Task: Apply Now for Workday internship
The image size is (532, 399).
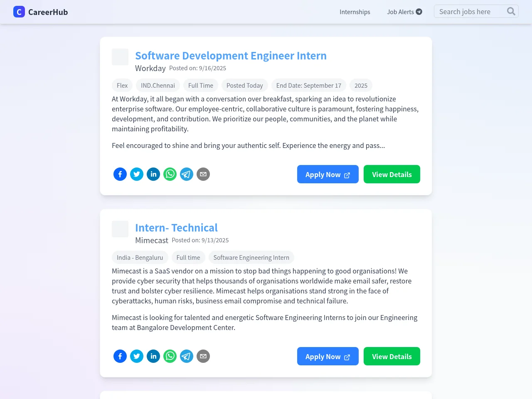Action: (x=328, y=174)
